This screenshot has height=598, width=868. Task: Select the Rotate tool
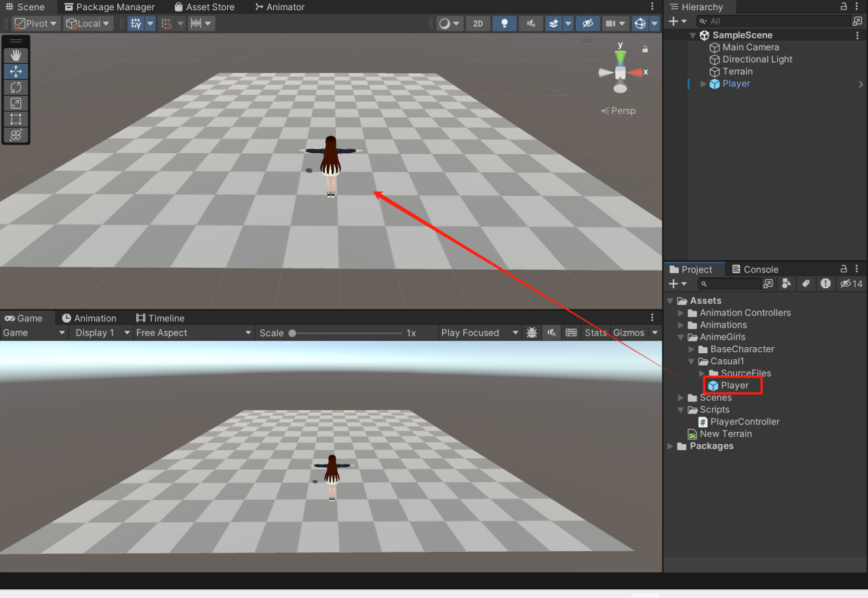[x=15, y=87]
